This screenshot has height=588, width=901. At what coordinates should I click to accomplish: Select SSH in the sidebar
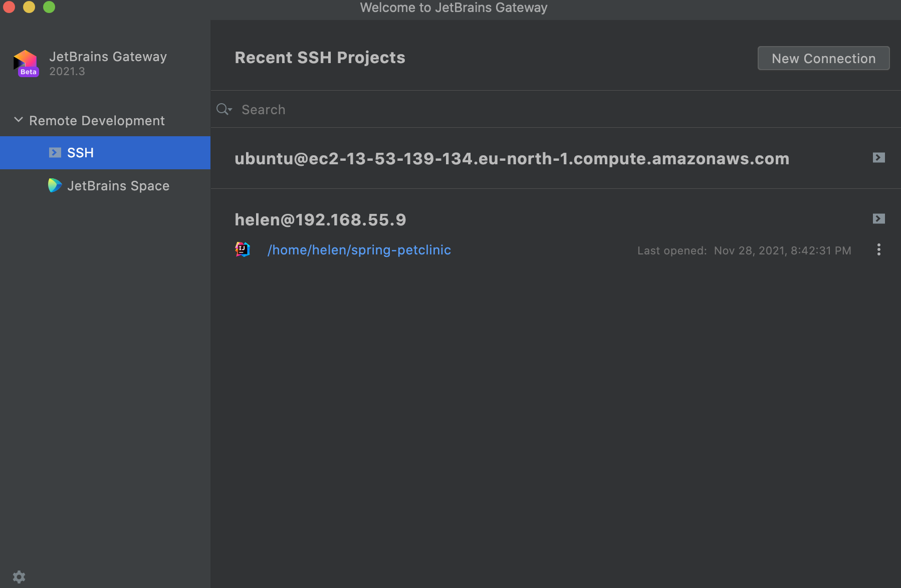point(80,153)
